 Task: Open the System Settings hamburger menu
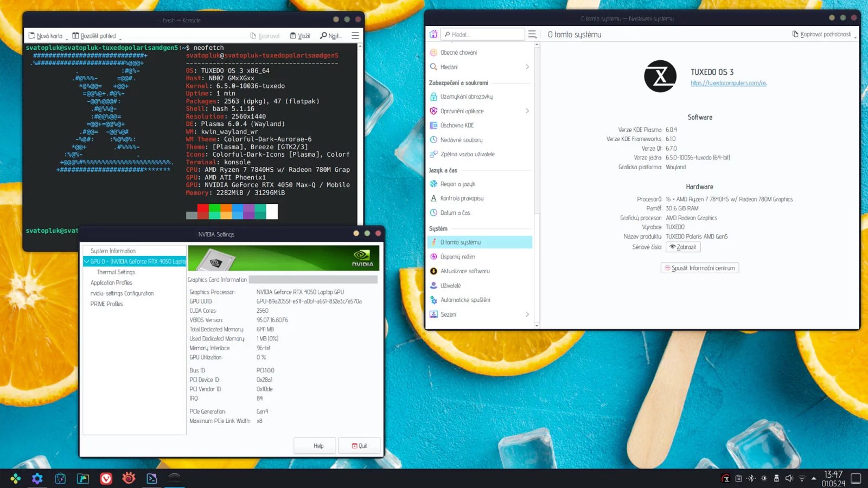(532, 34)
